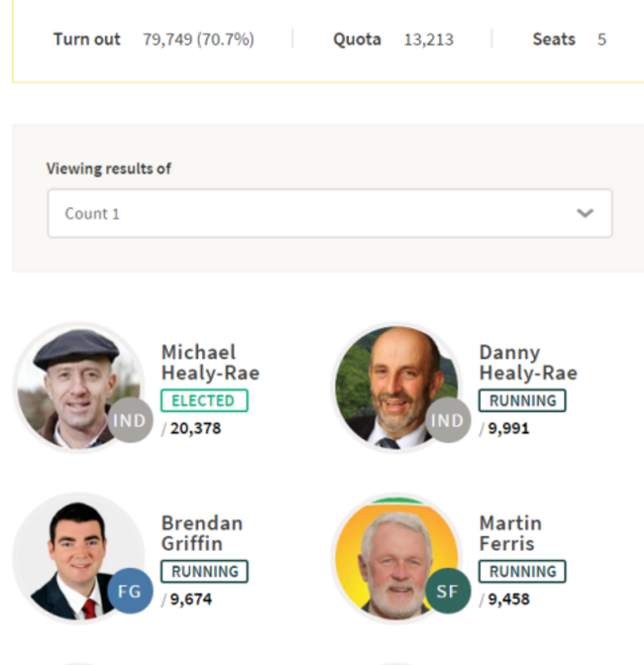The image size is (644, 665).
Task: Click Danny Healy-Rae's IND party badge
Action: coord(448,420)
